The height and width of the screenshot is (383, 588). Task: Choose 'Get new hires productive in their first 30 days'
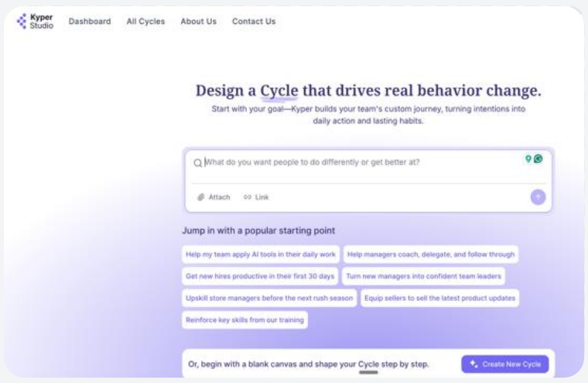260,276
